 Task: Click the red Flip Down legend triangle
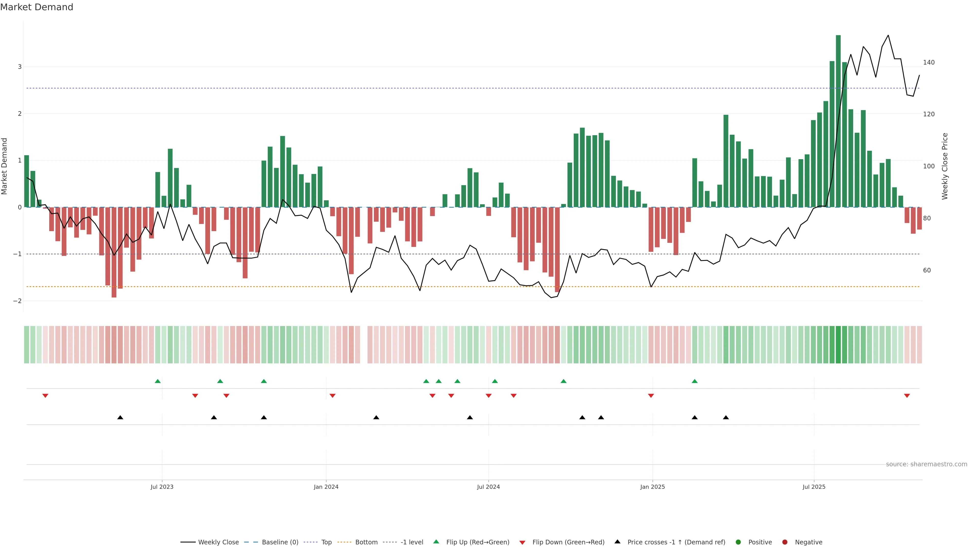(x=522, y=543)
